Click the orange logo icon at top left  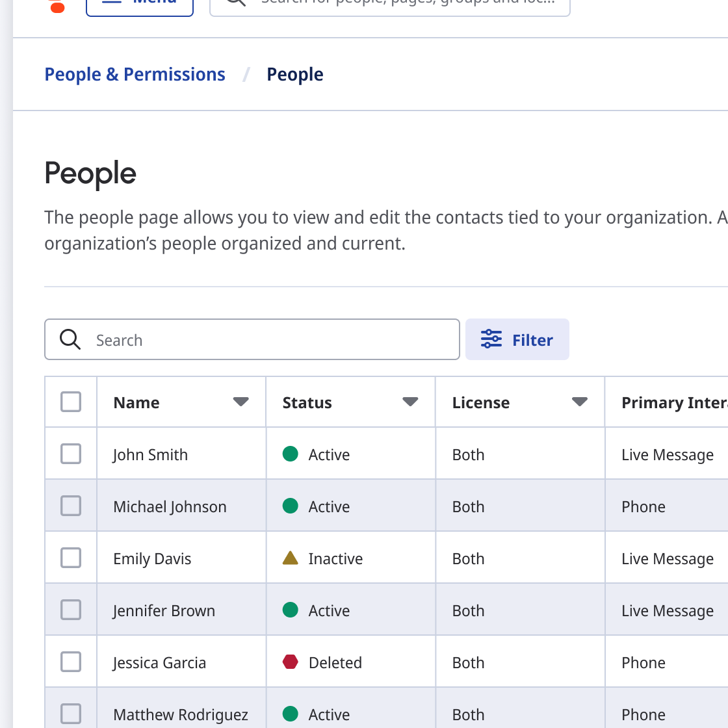tap(57, 6)
